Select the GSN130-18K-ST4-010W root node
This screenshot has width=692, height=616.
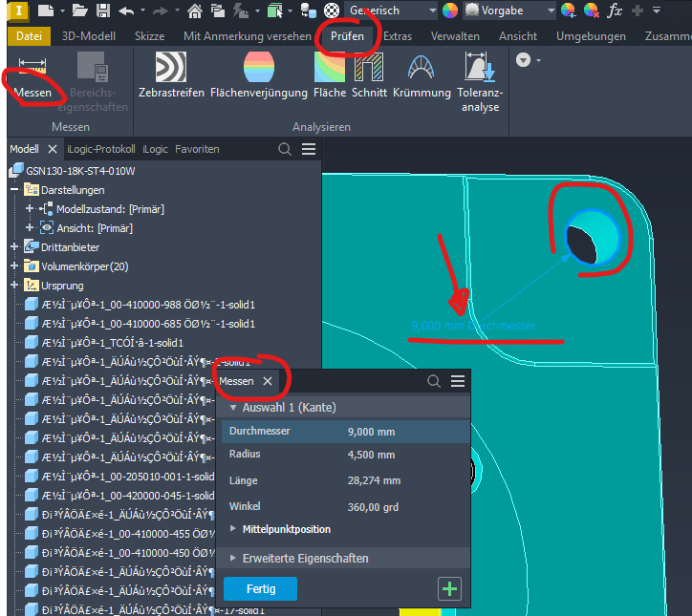pos(80,171)
